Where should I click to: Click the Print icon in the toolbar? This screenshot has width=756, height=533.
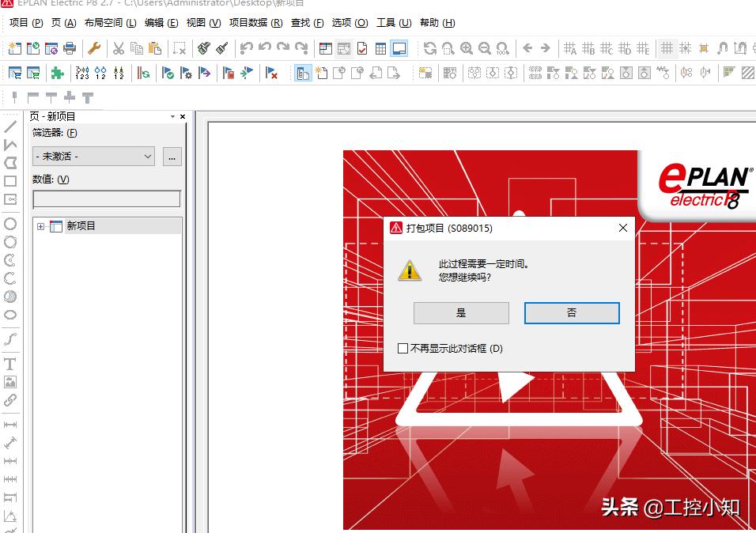70,48
